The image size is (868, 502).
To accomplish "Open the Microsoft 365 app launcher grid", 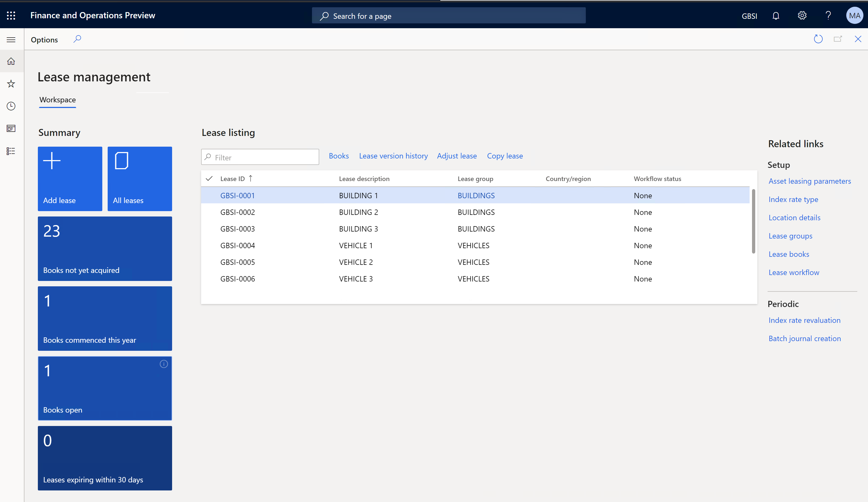I will 11,16.
